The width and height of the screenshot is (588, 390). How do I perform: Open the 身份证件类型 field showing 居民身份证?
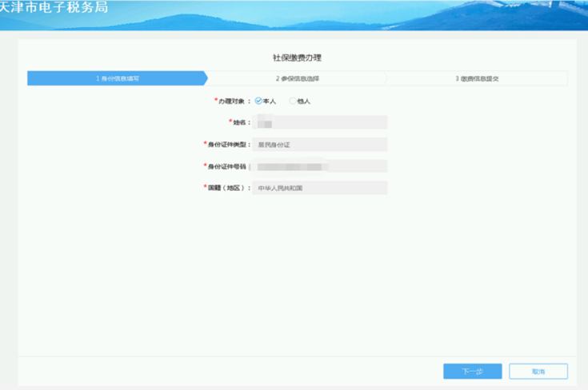click(319, 145)
